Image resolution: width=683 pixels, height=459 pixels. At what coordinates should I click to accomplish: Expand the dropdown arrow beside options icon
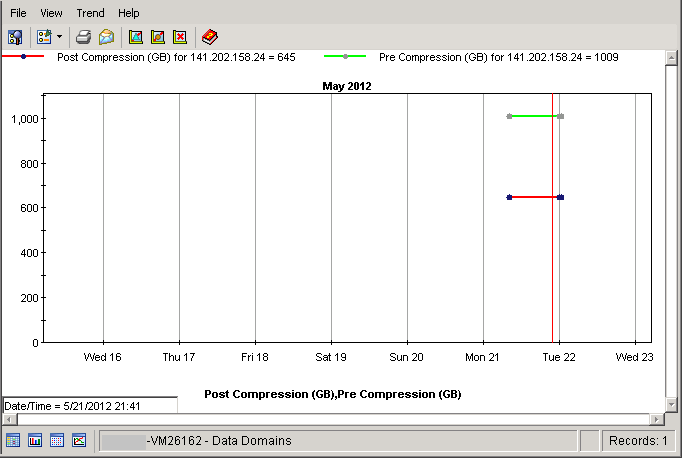click(59, 37)
